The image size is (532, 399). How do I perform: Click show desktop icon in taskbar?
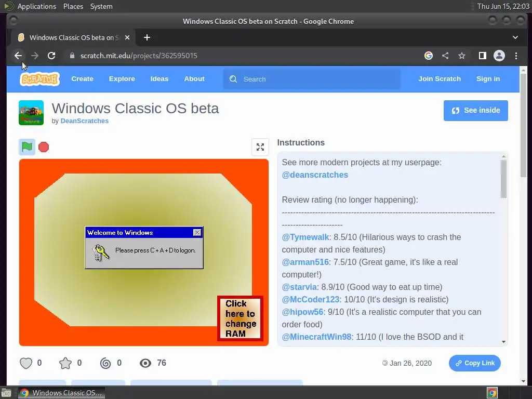pos(6,393)
